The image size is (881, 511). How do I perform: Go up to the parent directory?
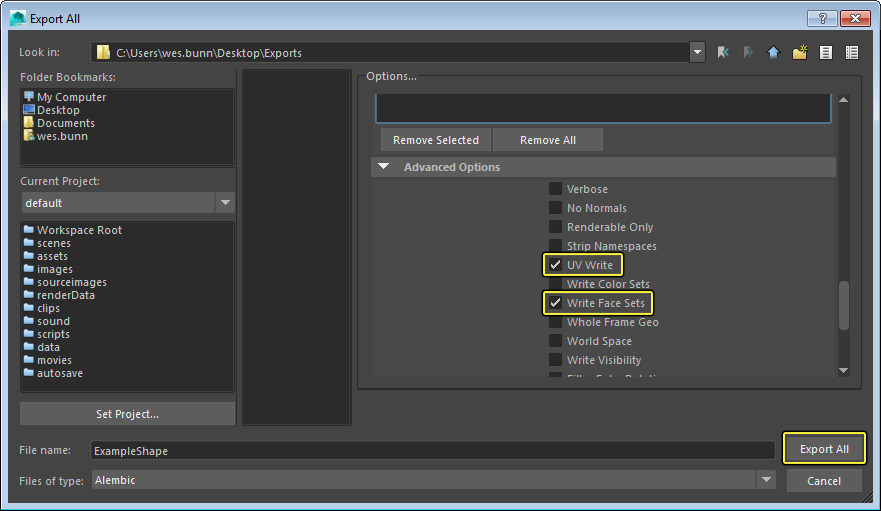pyautogui.click(x=773, y=52)
